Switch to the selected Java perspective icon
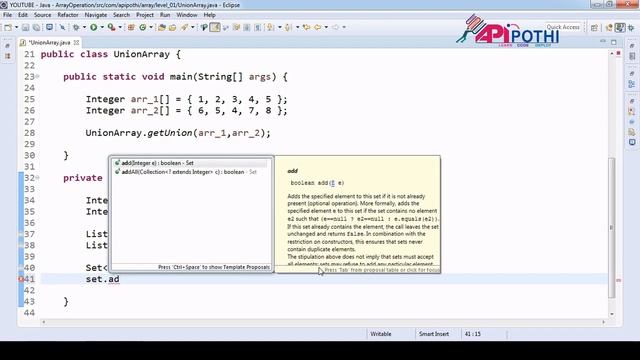 tap(620, 27)
